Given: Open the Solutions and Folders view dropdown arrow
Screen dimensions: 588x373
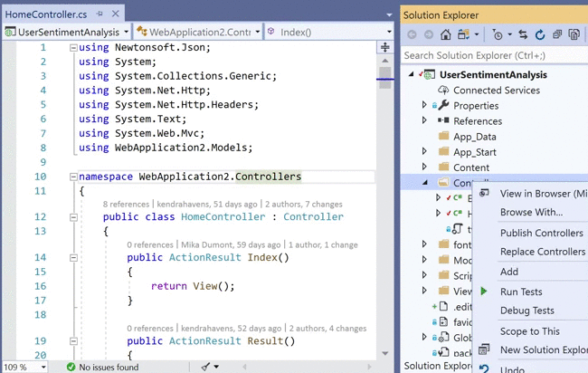Looking at the screenshot, I should [477, 35].
